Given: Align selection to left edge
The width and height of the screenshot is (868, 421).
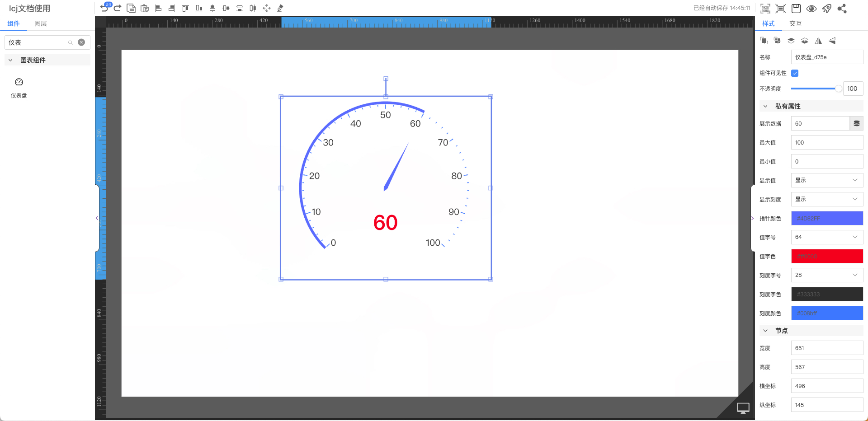Looking at the screenshot, I should pos(158,8).
